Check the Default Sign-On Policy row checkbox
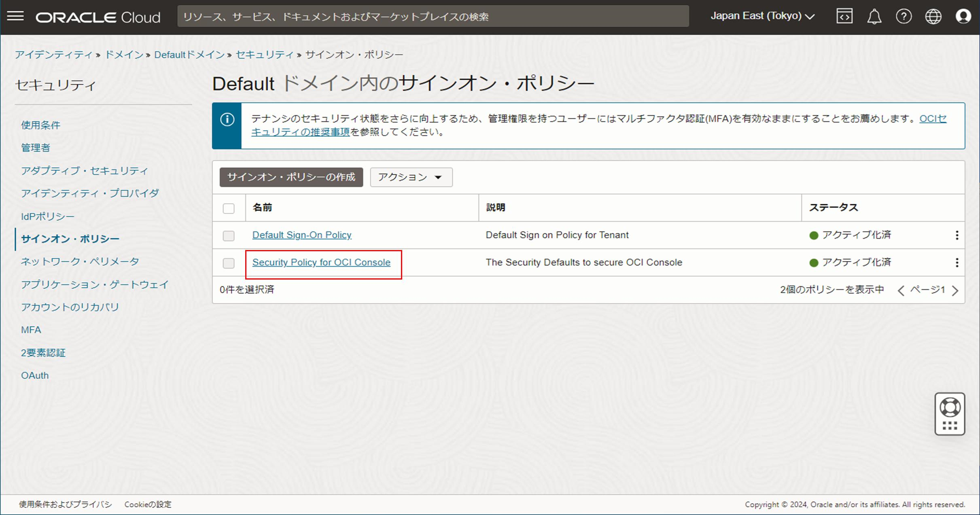The height and width of the screenshot is (515, 980). (229, 236)
